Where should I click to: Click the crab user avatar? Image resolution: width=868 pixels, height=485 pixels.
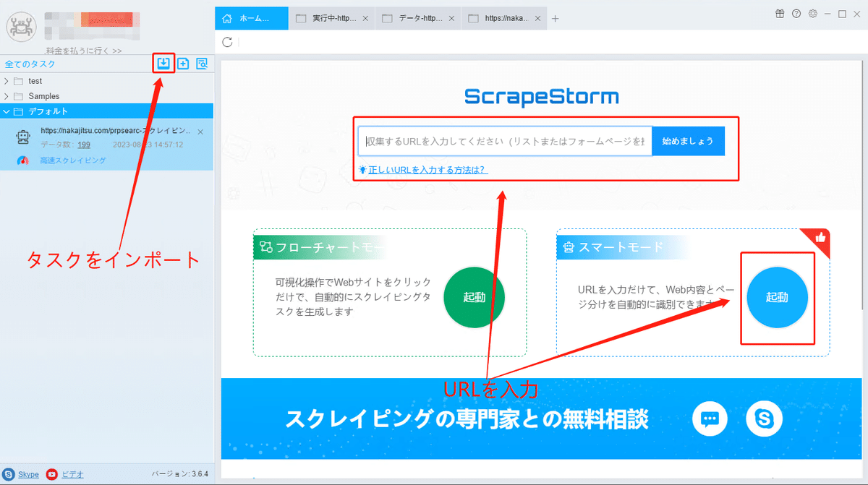click(x=22, y=27)
